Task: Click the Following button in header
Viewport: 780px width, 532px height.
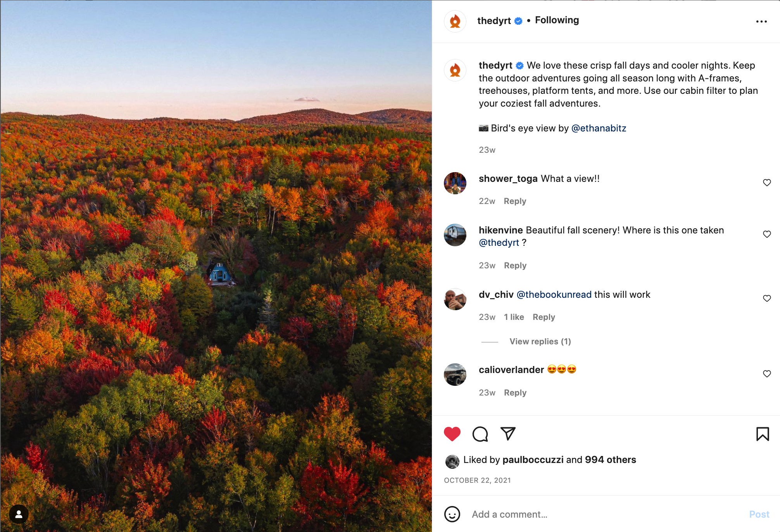Action: 557,20
